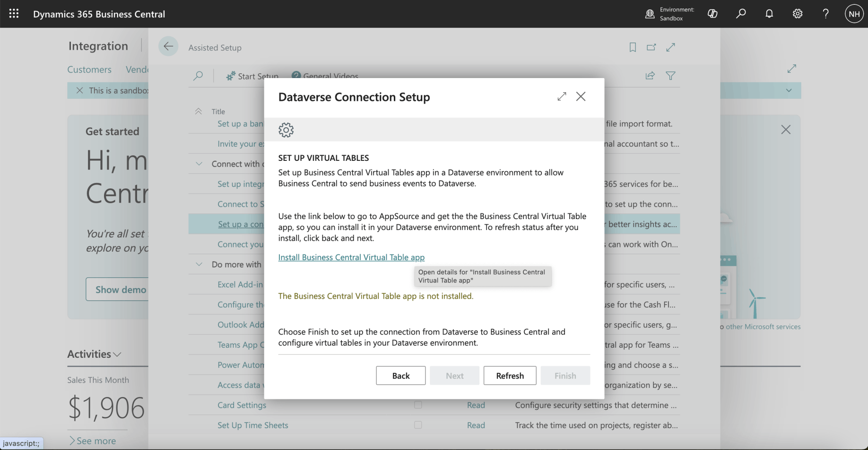Click the Back button
868x450 pixels.
tap(401, 376)
